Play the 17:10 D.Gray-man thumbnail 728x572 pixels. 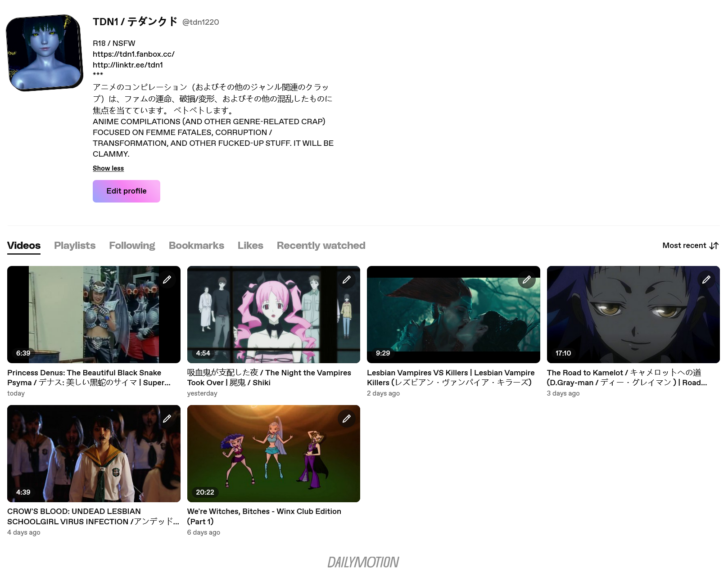pyautogui.click(x=633, y=315)
